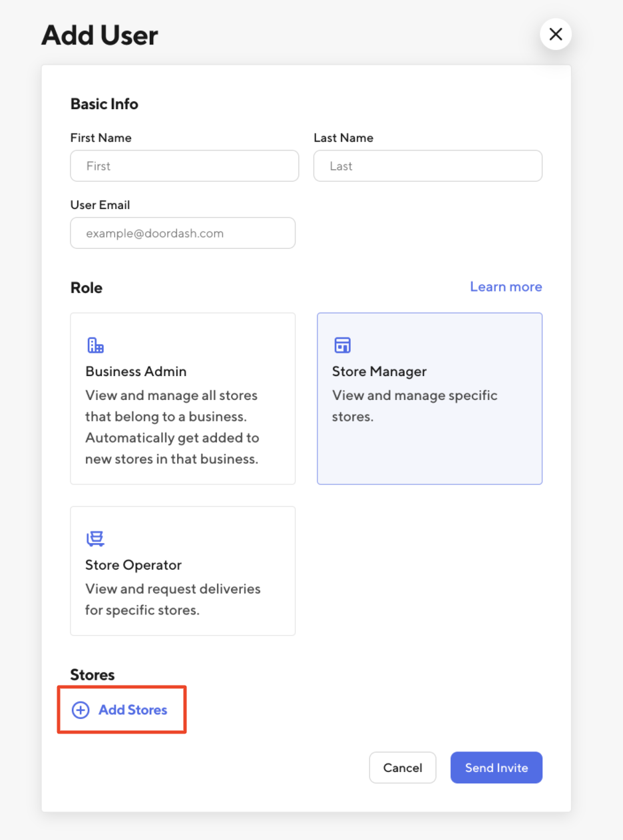
Task: Click the Store Manager storefront icon
Action: pyautogui.click(x=342, y=345)
